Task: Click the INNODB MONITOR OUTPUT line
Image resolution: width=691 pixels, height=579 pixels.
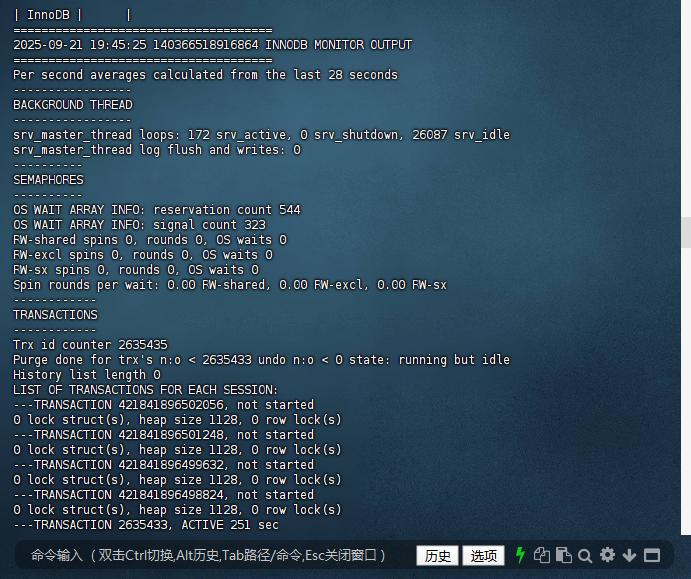Action: (212, 45)
